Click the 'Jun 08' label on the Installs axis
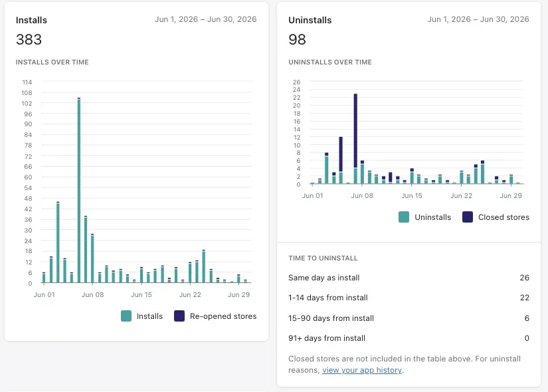The width and height of the screenshot is (548, 392). 92,295
